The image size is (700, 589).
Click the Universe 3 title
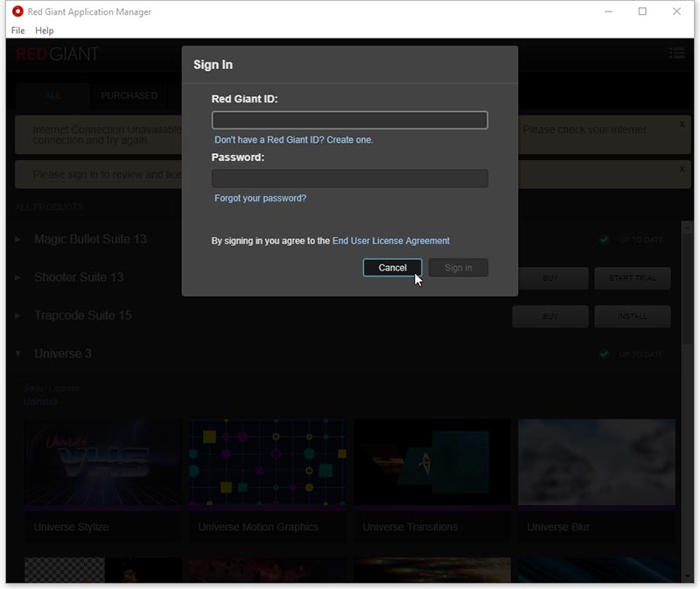63,354
